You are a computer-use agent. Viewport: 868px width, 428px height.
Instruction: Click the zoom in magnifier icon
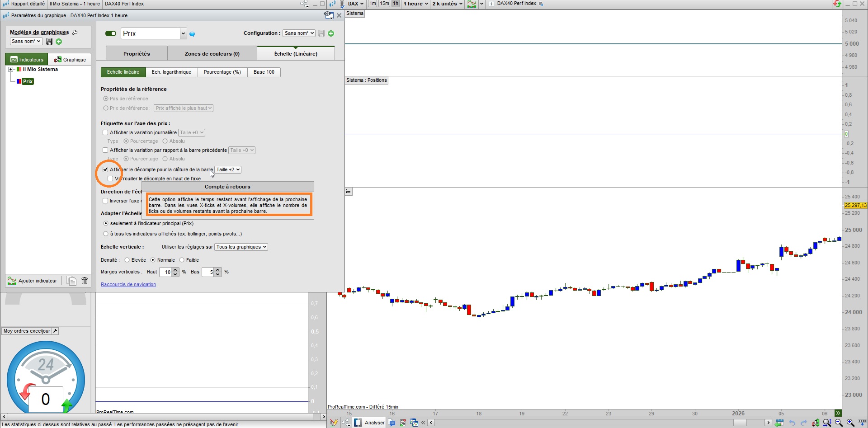pyautogui.click(x=850, y=423)
